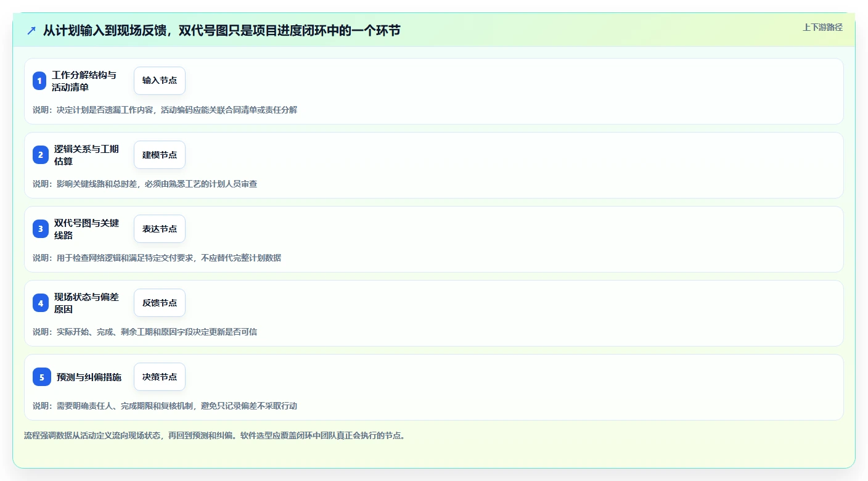Image resolution: width=868 pixels, height=481 pixels.
Task: Click the title 现场状态与偏差原因
Action: point(86,303)
